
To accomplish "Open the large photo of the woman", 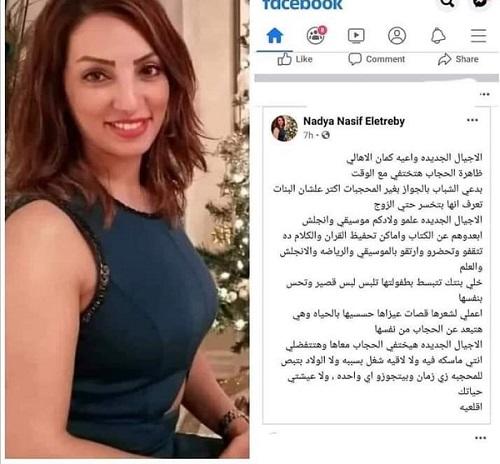I will click(x=127, y=229).
